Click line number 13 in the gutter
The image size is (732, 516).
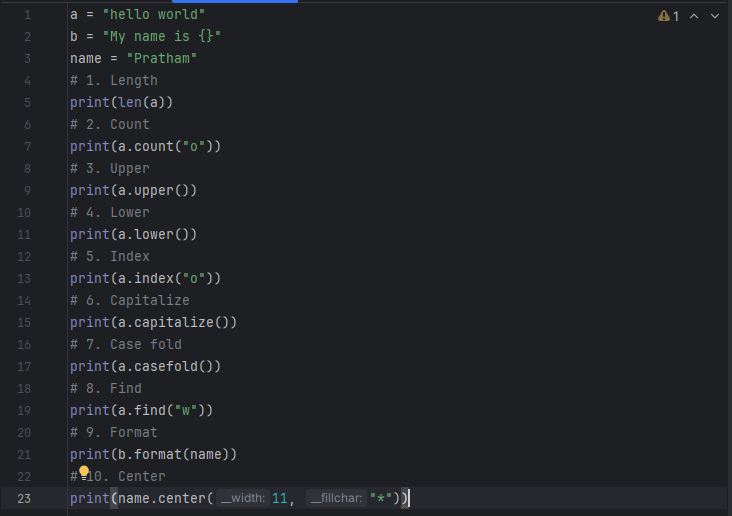tap(24, 279)
